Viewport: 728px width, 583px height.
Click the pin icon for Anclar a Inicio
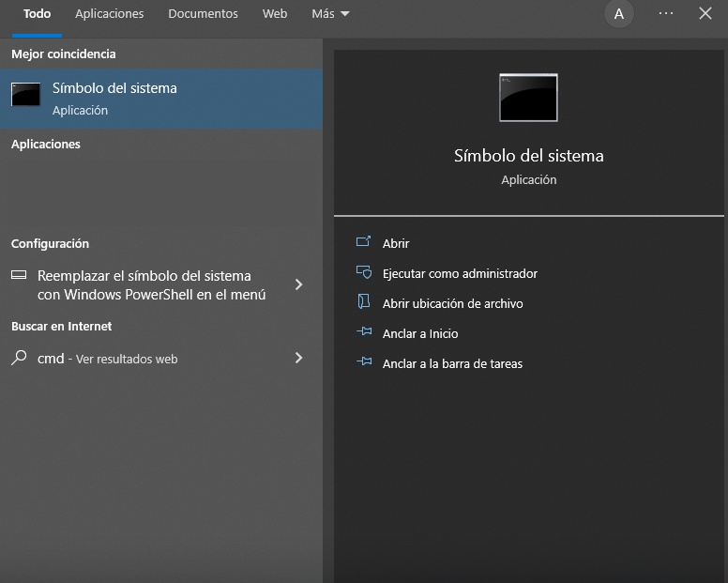tap(364, 331)
